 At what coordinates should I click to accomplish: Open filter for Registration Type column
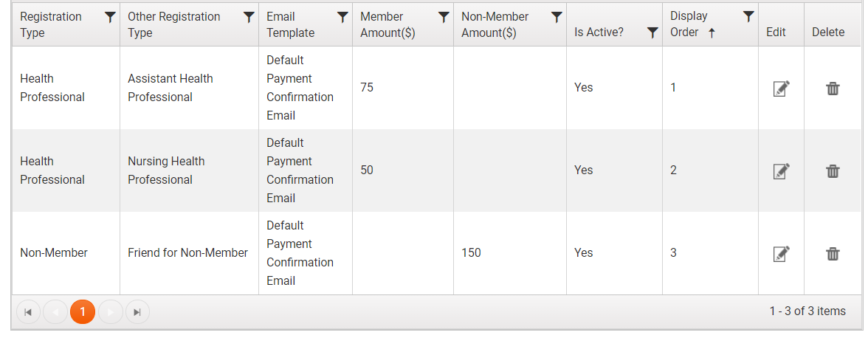(x=110, y=17)
